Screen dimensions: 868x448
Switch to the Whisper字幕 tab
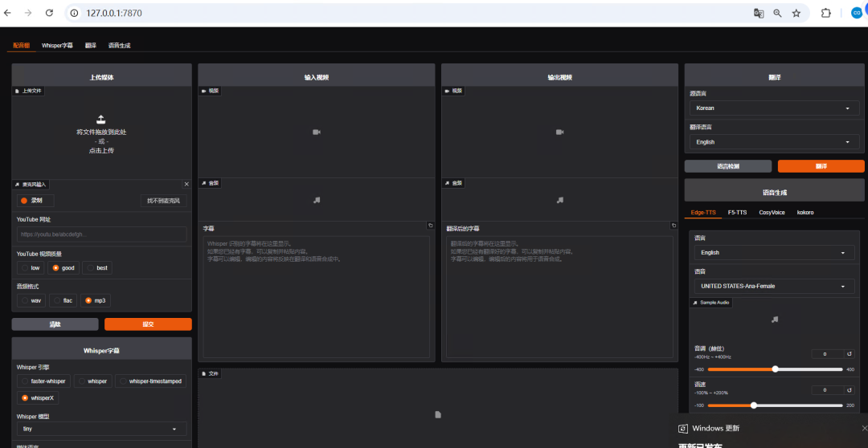pos(57,45)
